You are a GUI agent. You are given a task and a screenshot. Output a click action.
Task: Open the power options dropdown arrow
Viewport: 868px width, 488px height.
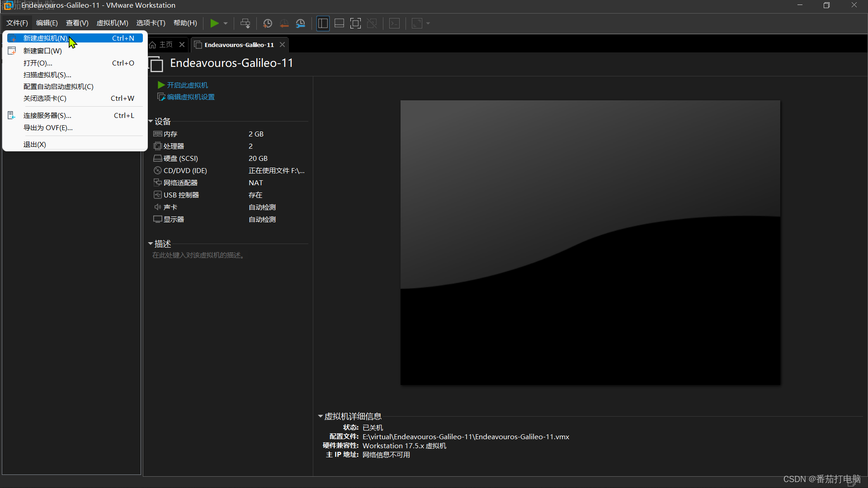(x=226, y=23)
